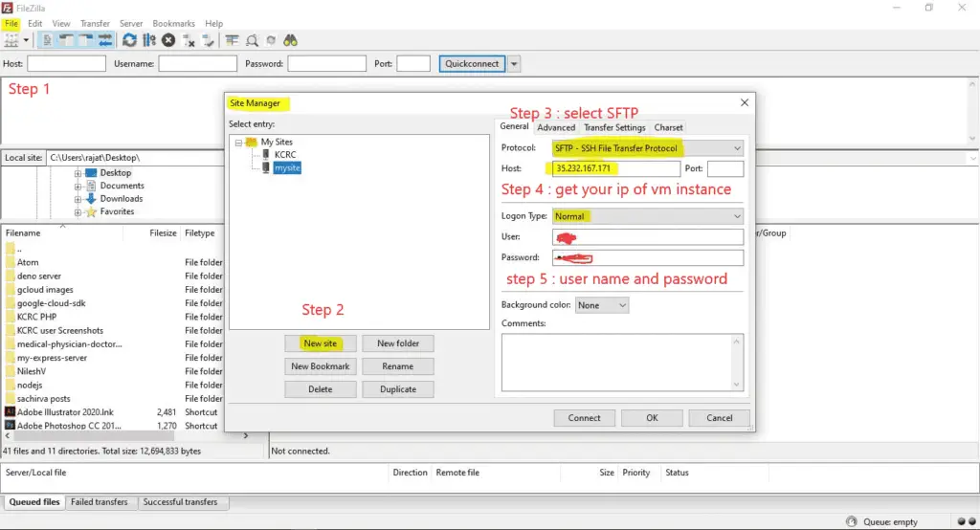The height and width of the screenshot is (530, 980).
Task: Click the New folder button
Action: coord(398,343)
